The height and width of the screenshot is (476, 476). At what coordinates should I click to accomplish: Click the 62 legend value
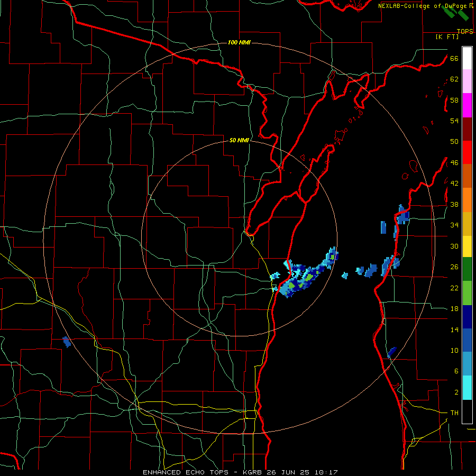[x=454, y=79]
